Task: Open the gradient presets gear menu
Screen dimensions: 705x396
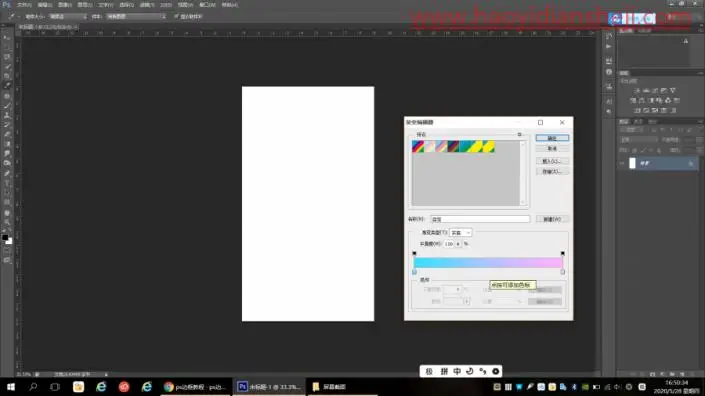Action: 519,134
